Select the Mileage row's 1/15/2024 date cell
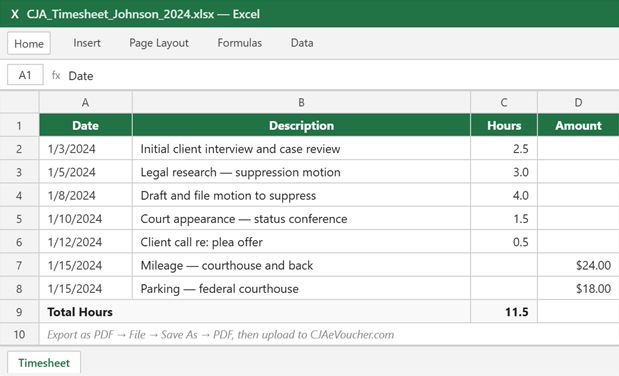 [86, 265]
